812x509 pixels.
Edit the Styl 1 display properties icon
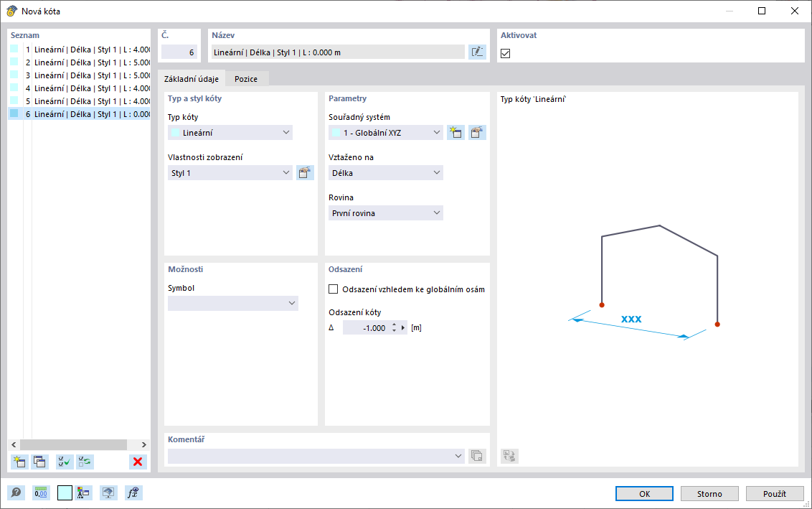tap(305, 172)
